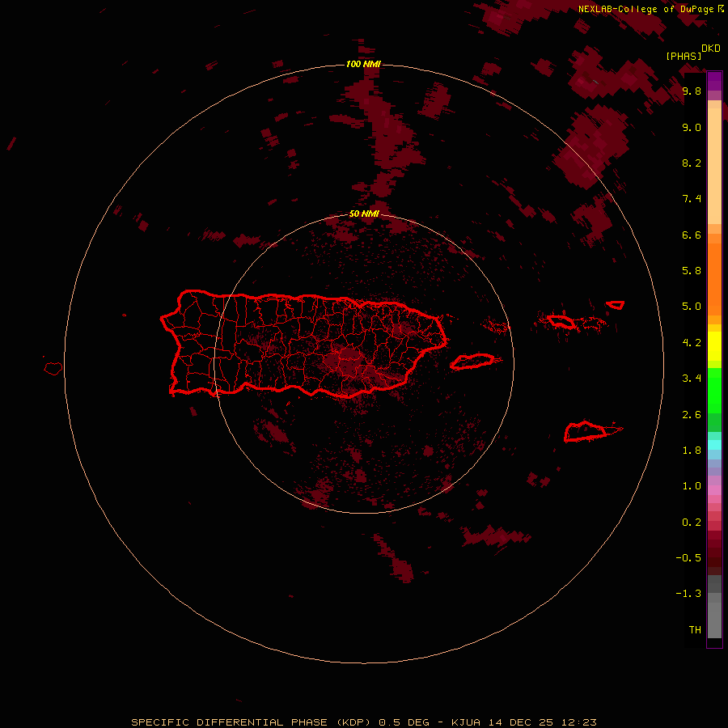Click the 6.6 scale value

point(692,235)
